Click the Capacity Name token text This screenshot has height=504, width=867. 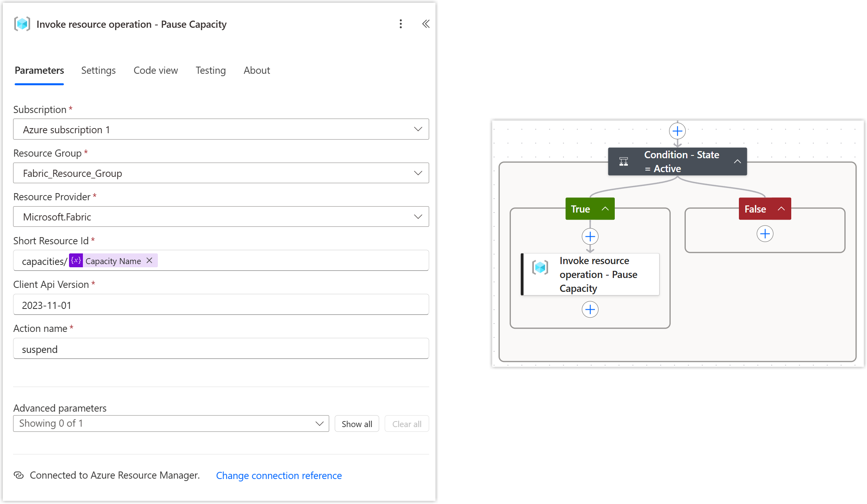pos(113,261)
